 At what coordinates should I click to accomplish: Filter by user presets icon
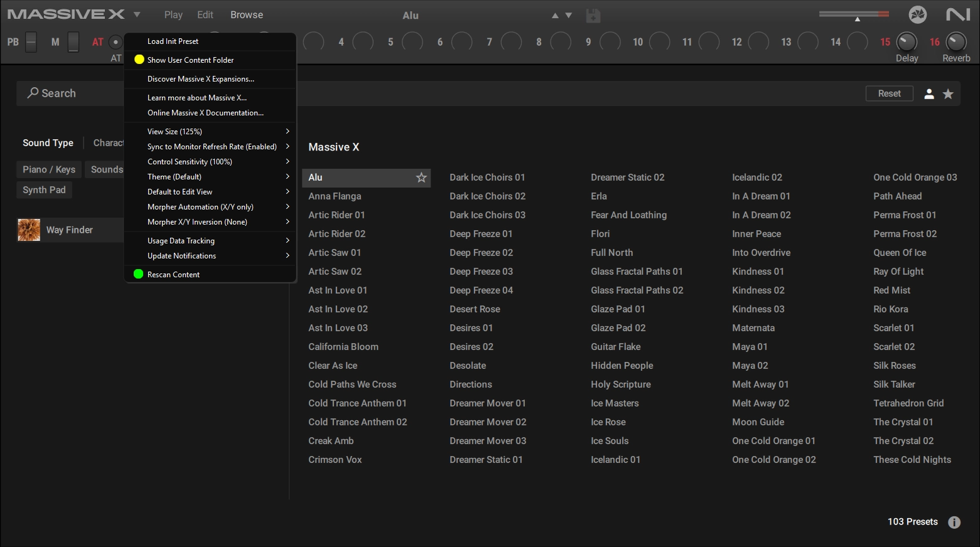(x=929, y=94)
